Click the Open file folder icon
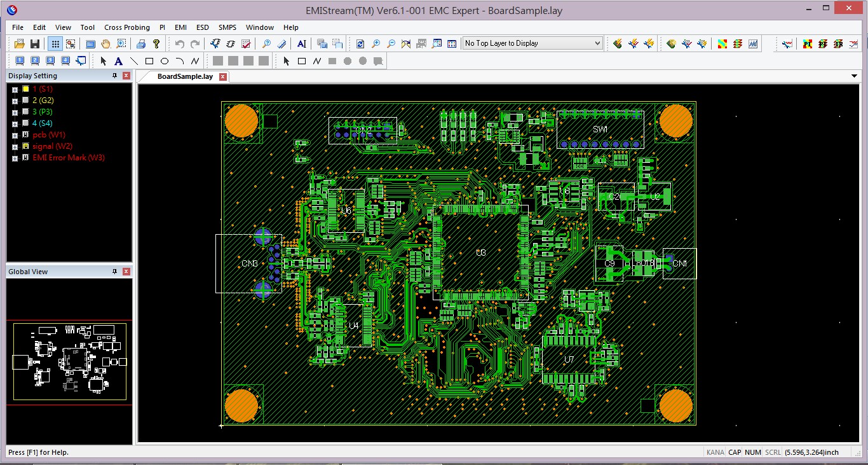Screen dimensions: 868x465 click(x=19, y=44)
